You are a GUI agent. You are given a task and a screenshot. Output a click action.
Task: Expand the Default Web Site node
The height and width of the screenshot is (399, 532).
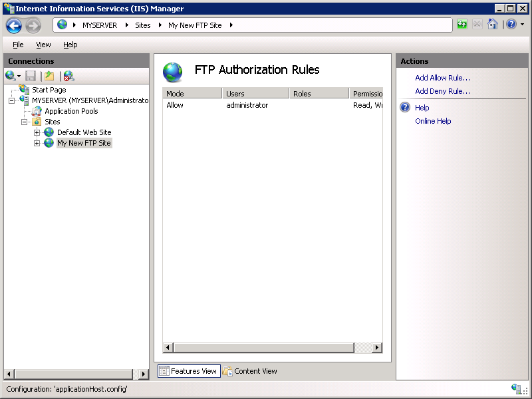[37, 132]
